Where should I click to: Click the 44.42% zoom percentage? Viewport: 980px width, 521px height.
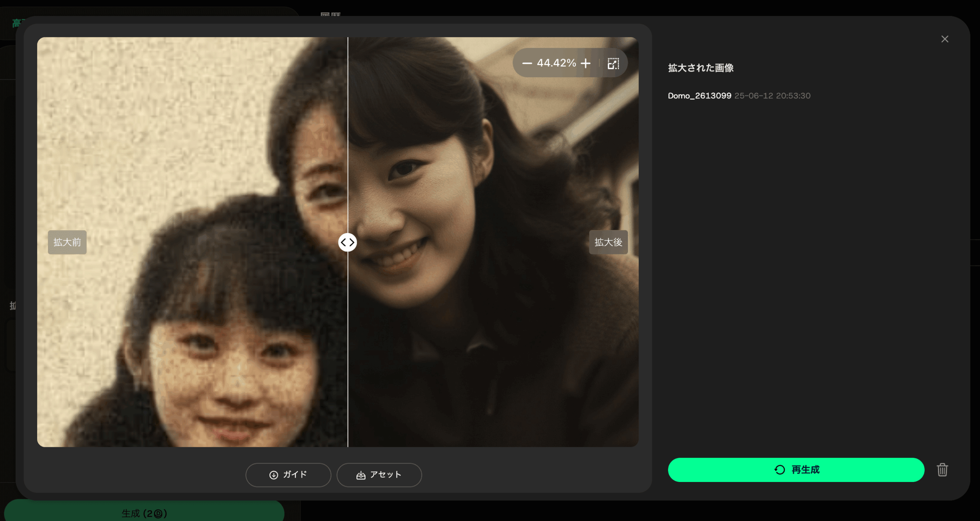pyautogui.click(x=556, y=63)
